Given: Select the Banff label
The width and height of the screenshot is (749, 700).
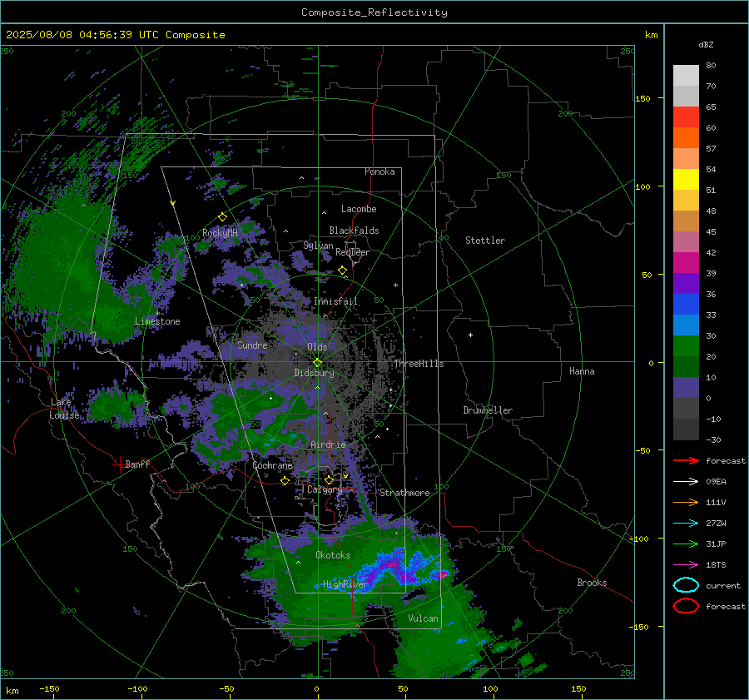Looking at the screenshot, I should (x=137, y=464).
